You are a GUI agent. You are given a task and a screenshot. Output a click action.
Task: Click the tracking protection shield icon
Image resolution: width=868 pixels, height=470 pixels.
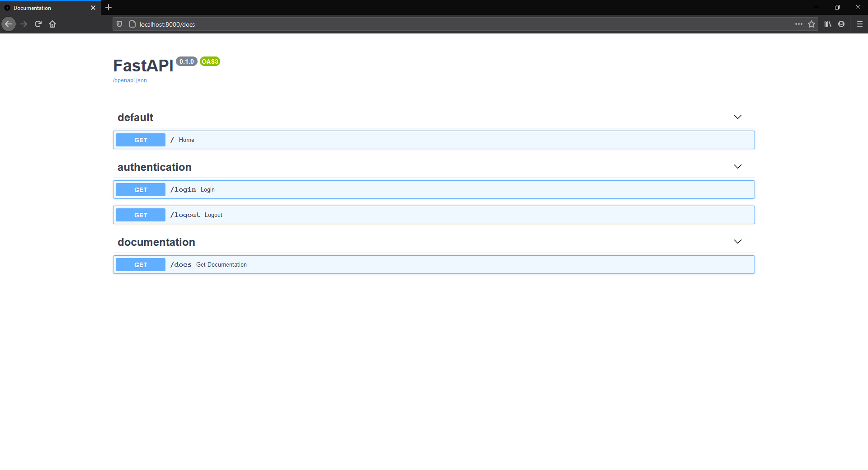point(119,24)
